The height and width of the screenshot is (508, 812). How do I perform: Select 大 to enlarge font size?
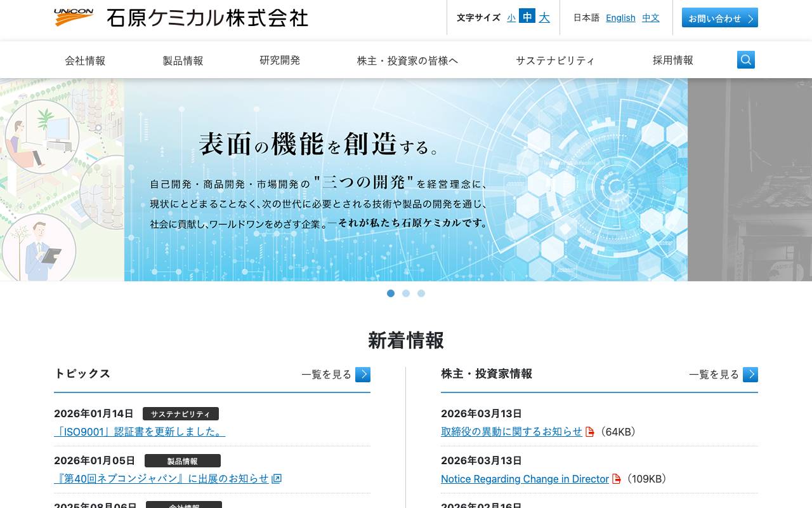pos(544,18)
